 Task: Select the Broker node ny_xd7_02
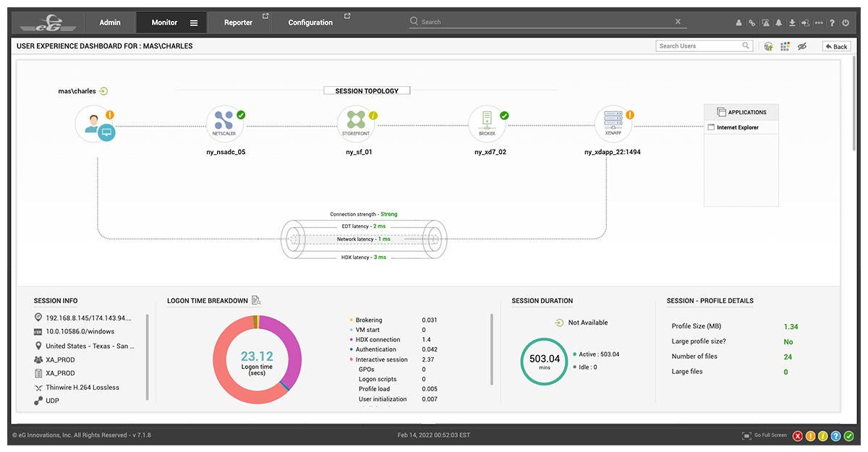coord(487,124)
